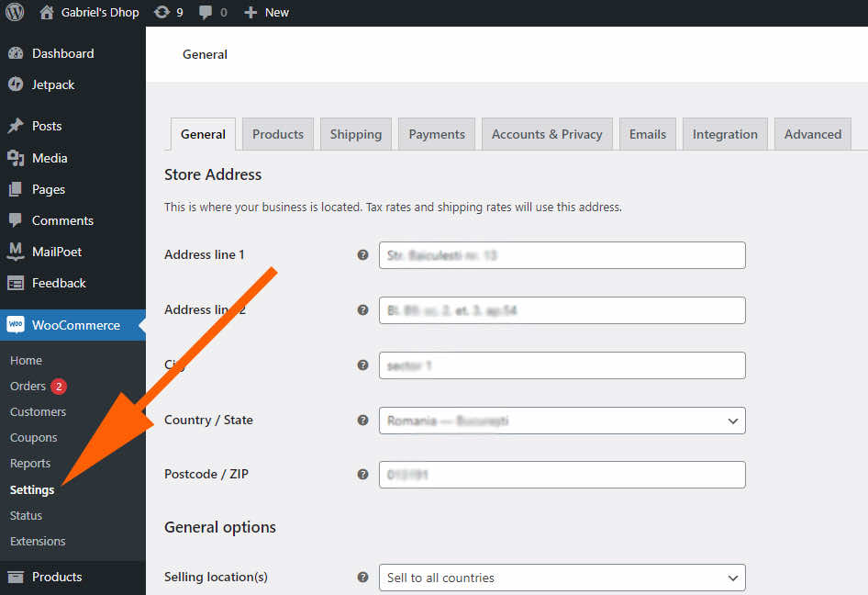868x595 pixels.
Task: Show help tip for Address line 2
Action: coord(362,309)
